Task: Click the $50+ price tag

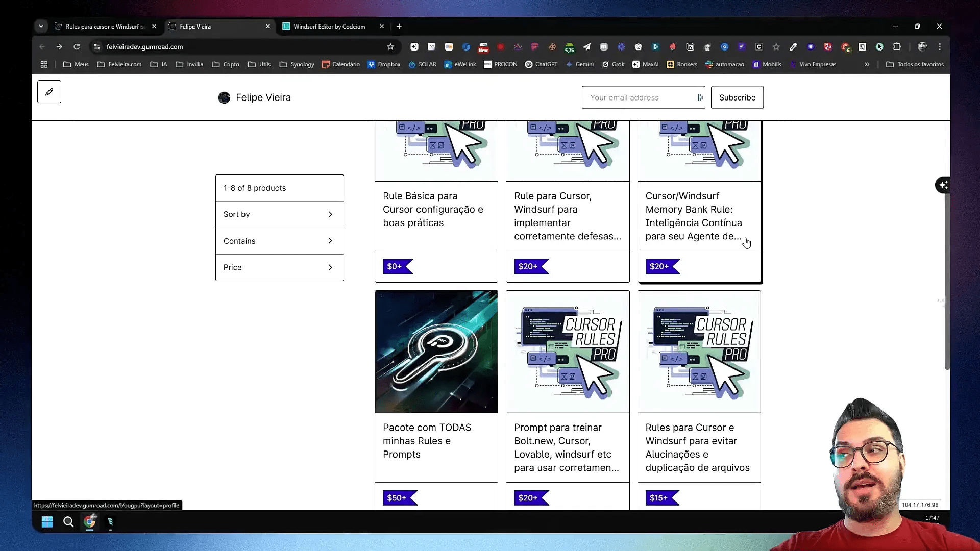Action: (x=400, y=498)
